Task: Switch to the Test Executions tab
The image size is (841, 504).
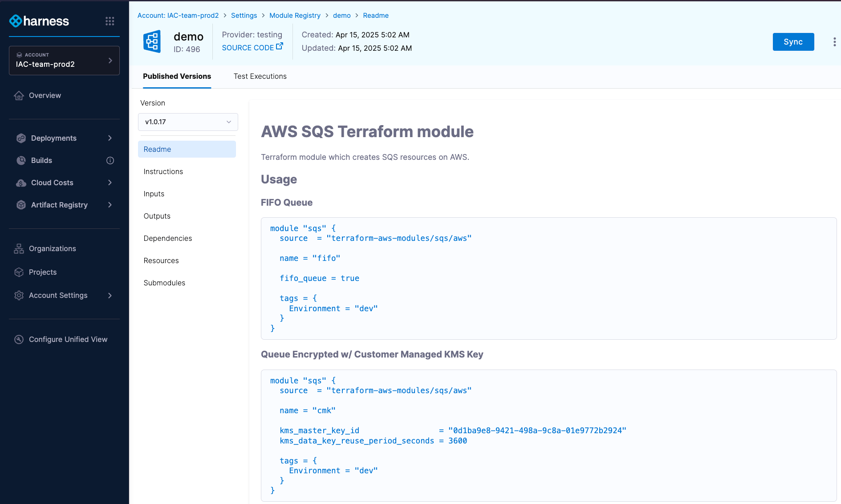Action: pos(260,77)
